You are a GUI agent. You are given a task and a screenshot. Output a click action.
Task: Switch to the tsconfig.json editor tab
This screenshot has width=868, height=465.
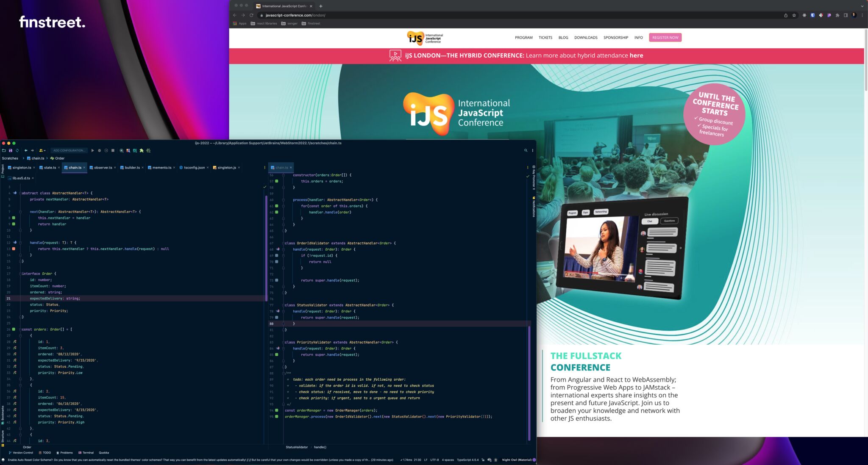[x=194, y=168]
